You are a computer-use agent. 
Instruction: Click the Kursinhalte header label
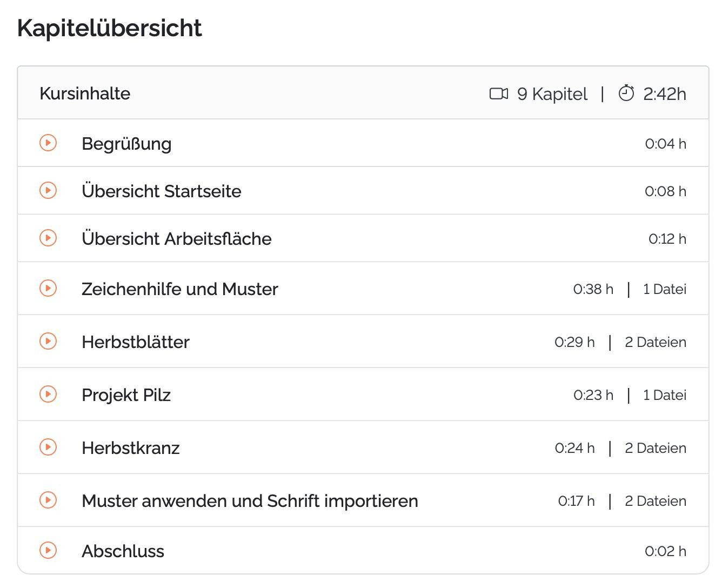pyautogui.click(x=85, y=93)
